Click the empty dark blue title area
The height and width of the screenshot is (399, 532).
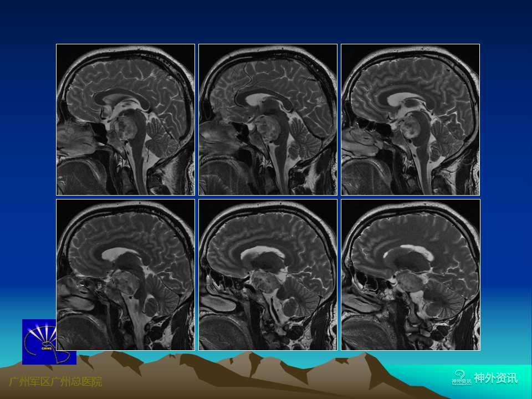click(266, 21)
